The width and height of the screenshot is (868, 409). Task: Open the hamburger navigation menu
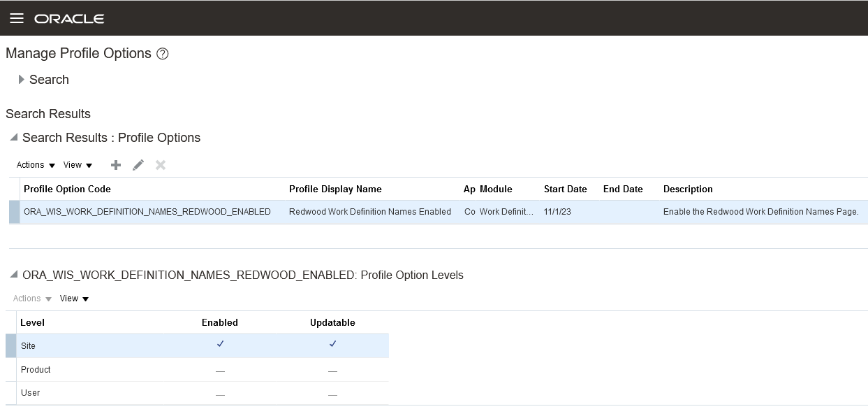(16, 18)
